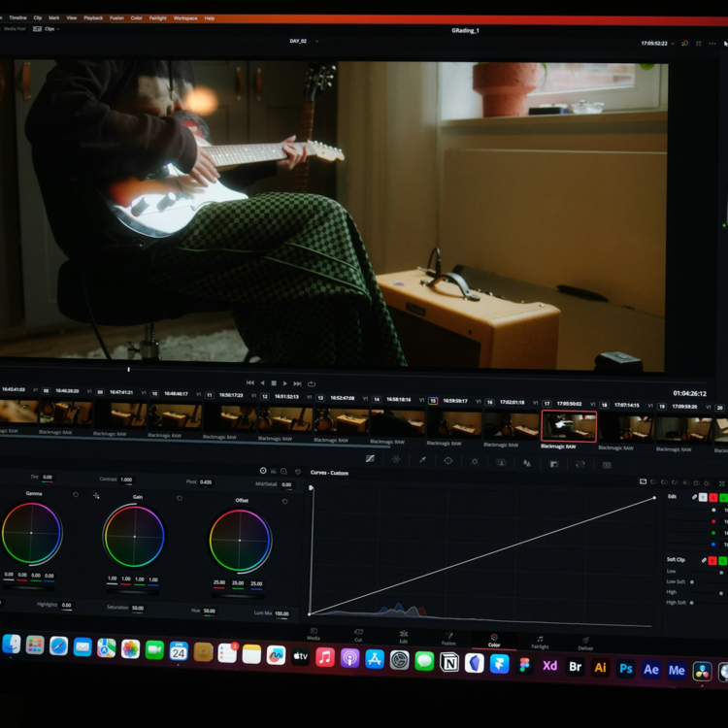Viewport: 728px width, 728px height.
Task: Switch to the Fairlight page tab
Action: coord(540,642)
